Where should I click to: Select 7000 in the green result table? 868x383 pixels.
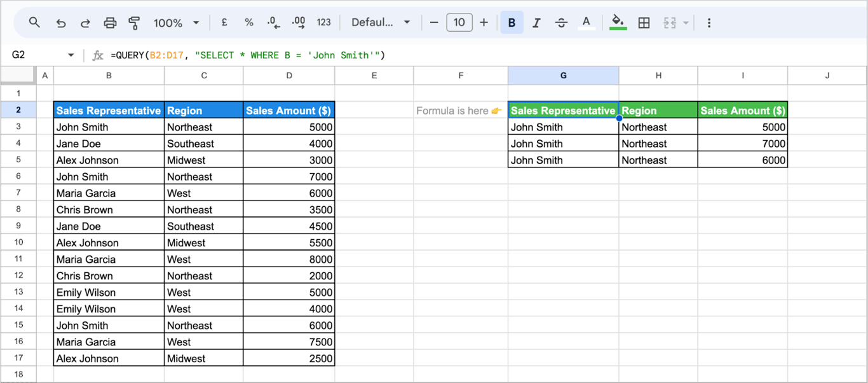[x=742, y=143]
